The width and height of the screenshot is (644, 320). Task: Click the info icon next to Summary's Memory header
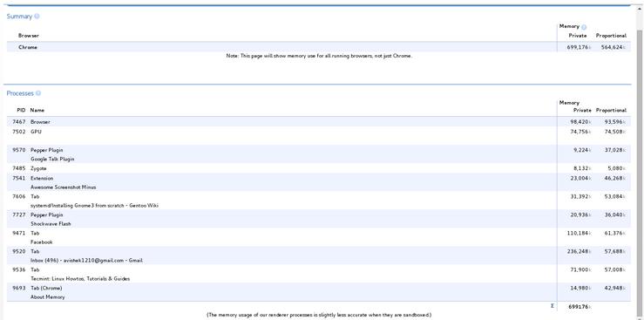click(x=584, y=27)
